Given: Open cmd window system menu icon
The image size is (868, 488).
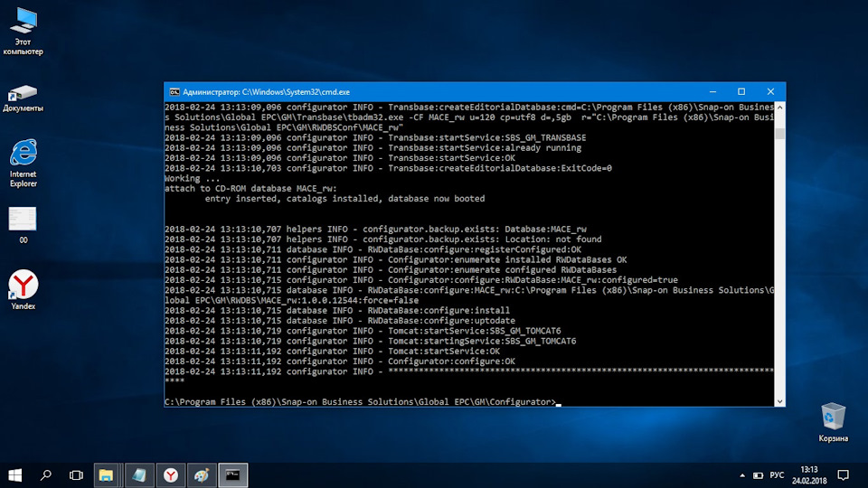Looking at the screenshot, I should pos(174,92).
